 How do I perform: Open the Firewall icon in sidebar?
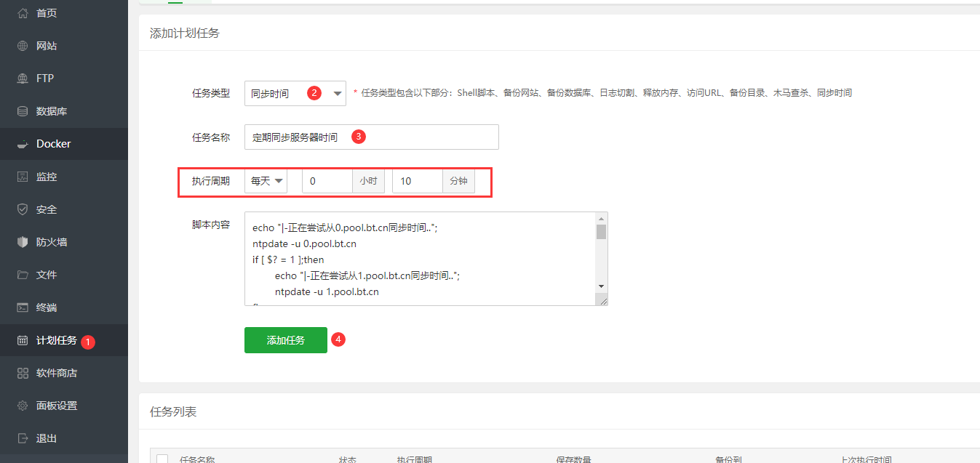[x=23, y=242]
